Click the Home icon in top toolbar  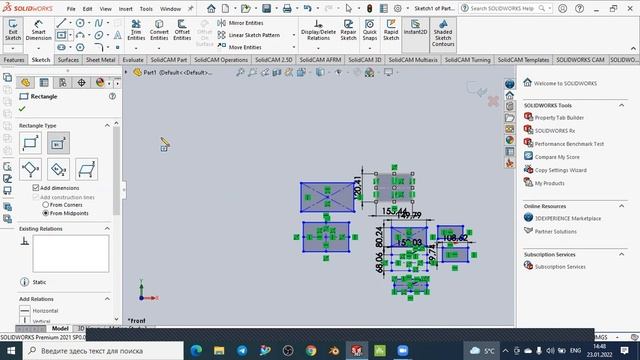click(x=211, y=8)
